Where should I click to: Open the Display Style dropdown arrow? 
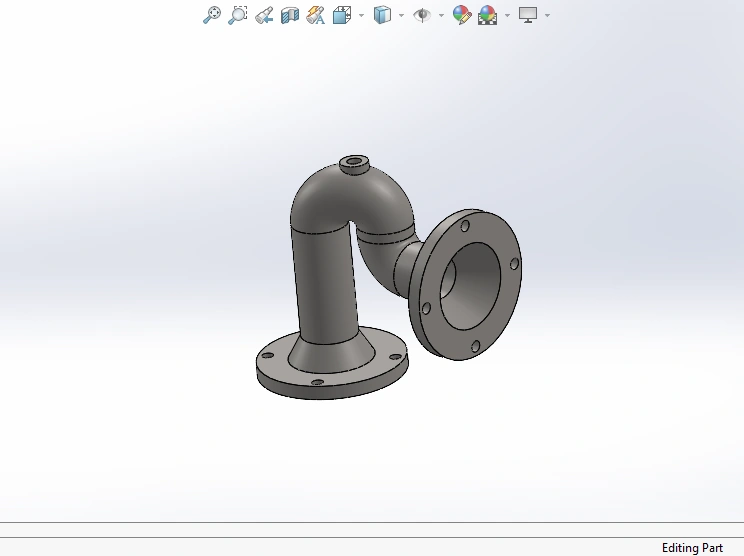pyautogui.click(x=401, y=15)
